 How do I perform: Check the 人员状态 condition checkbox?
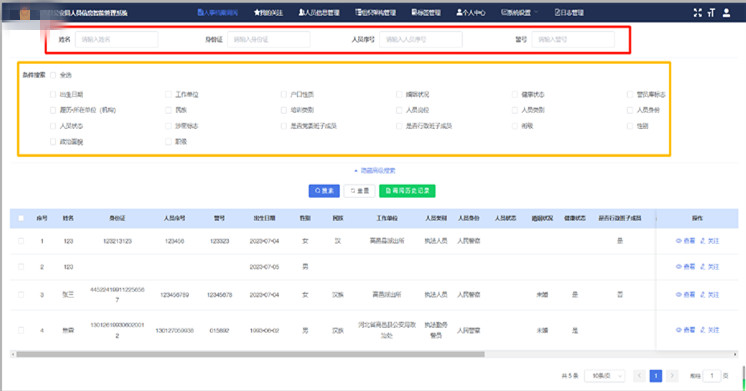53,126
